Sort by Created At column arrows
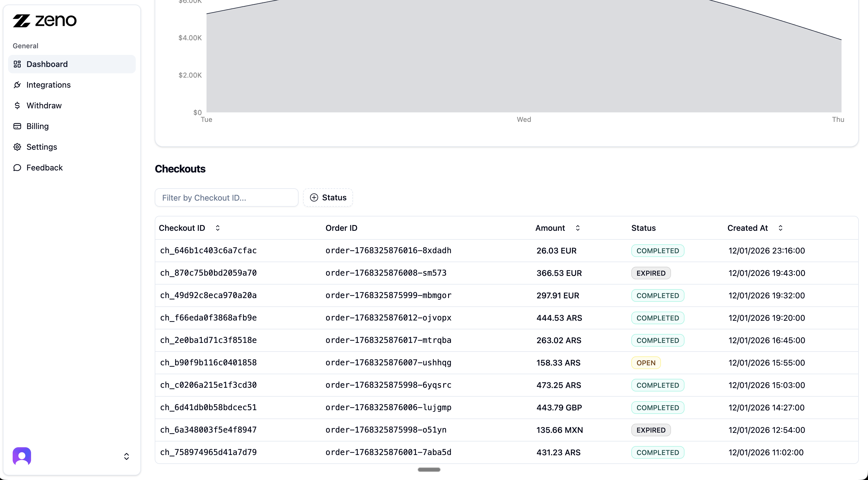Screen dimensions: 868x480 pos(780,228)
